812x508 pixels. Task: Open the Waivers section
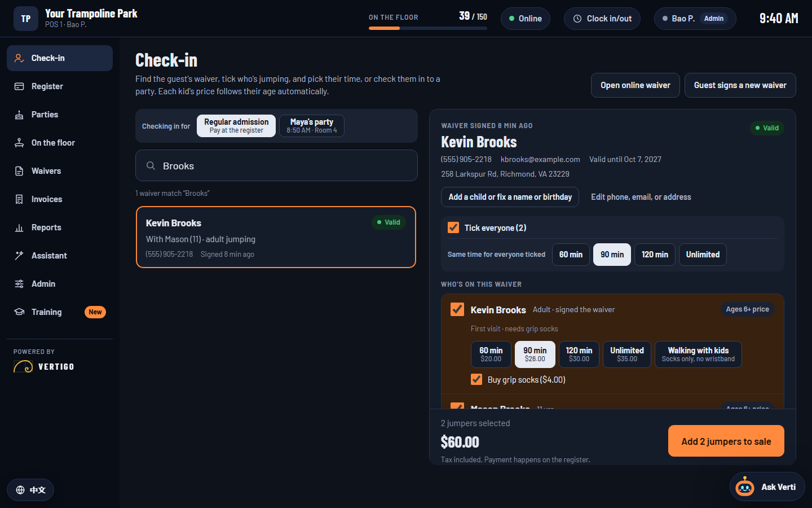point(60,171)
